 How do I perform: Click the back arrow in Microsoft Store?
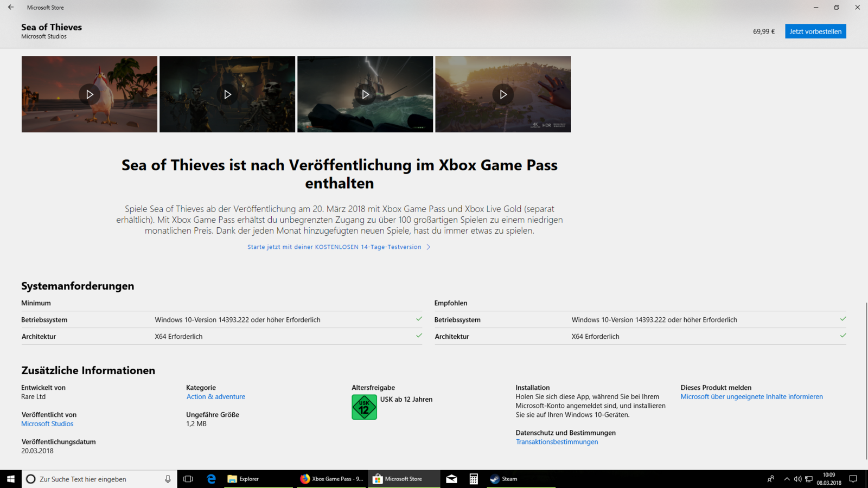click(x=11, y=7)
